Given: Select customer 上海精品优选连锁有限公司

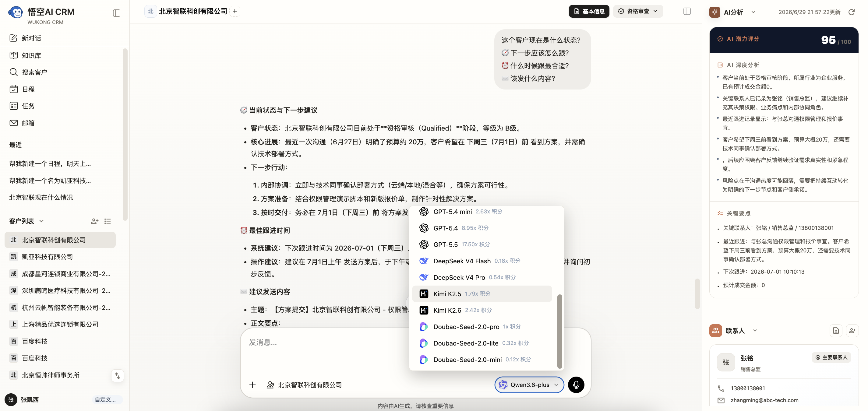Looking at the screenshot, I should point(60,325).
